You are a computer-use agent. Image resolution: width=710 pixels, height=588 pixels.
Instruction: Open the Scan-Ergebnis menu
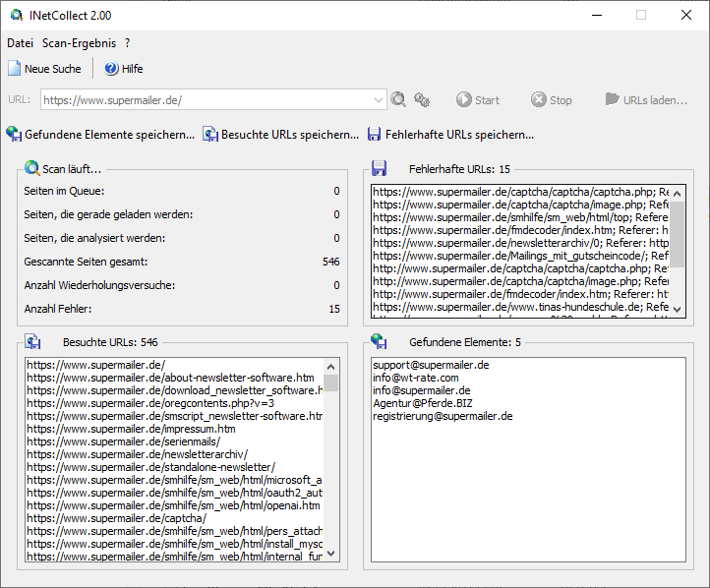point(80,43)
